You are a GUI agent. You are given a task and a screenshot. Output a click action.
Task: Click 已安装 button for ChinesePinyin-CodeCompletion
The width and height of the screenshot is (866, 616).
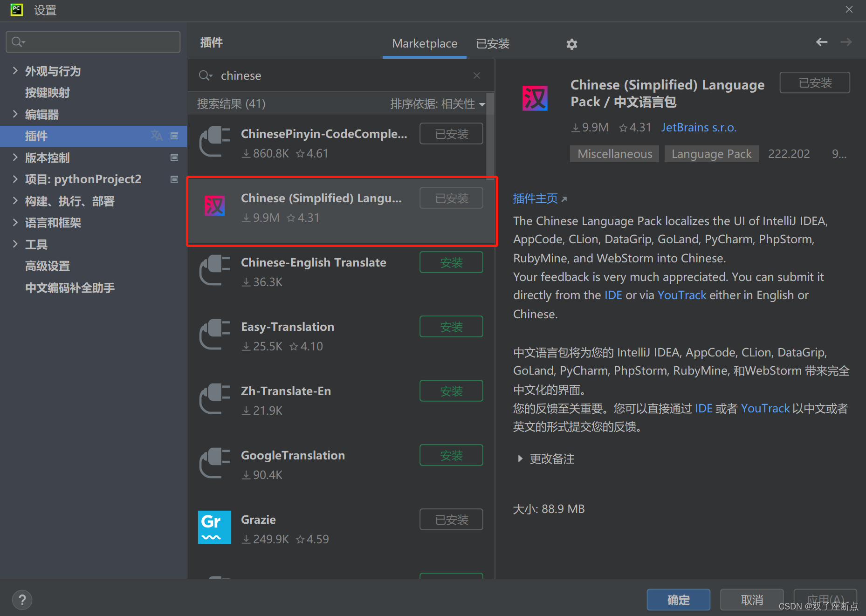[451, 134]
